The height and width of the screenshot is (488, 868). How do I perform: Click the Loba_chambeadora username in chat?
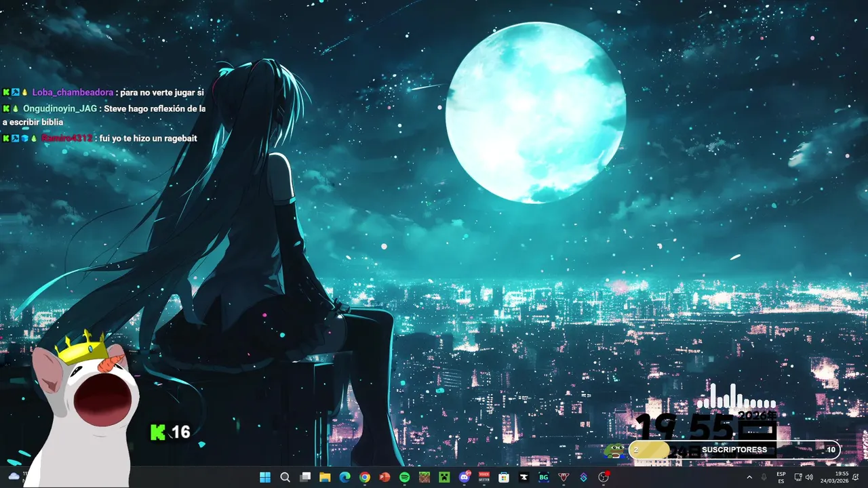73,92
